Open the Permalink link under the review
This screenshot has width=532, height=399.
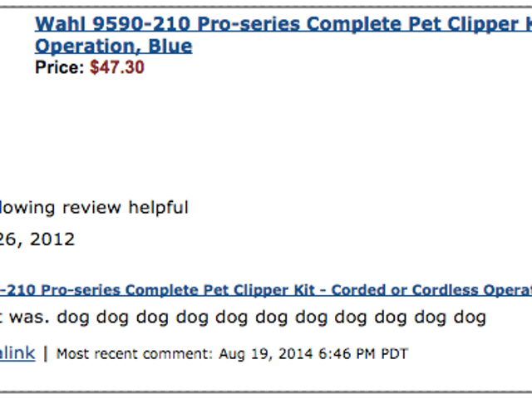pos(17,353)
